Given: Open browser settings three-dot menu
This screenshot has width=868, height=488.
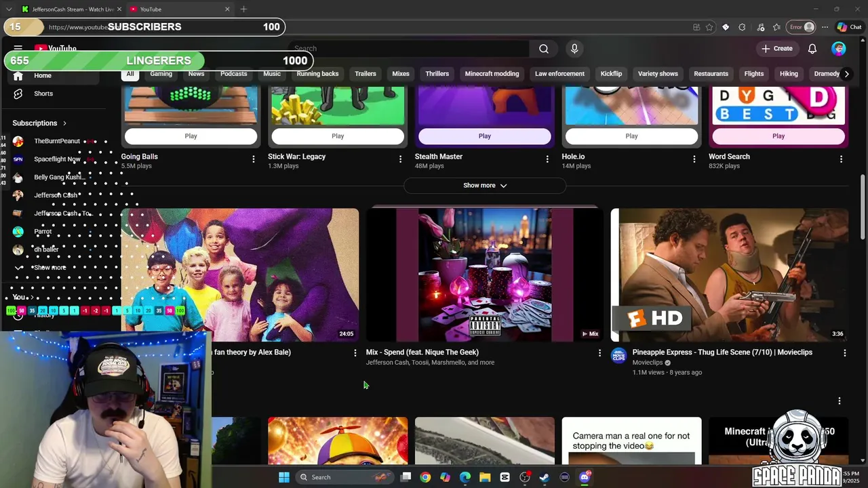Looking at the screenshot, I should coord(825,27).
